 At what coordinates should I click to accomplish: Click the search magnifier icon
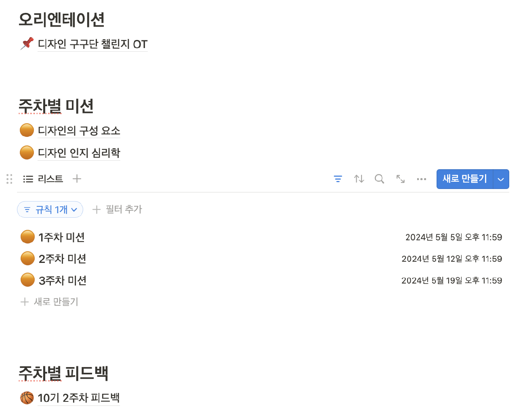379,179
